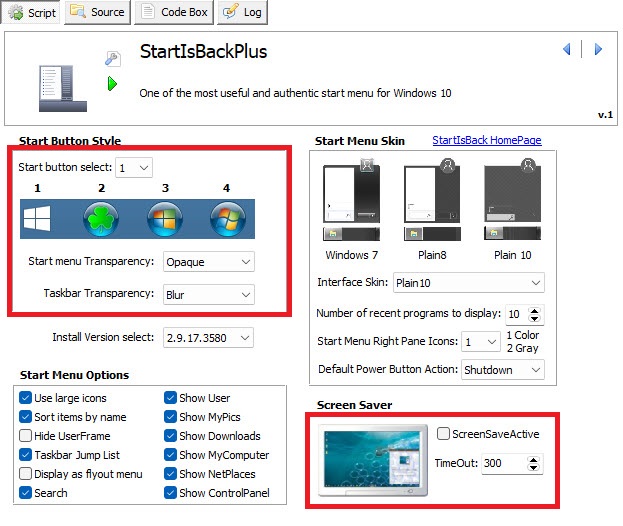Click the StartIsBackPlus script logo image
The height and width of the screenshot is (526, 623).
63,89
